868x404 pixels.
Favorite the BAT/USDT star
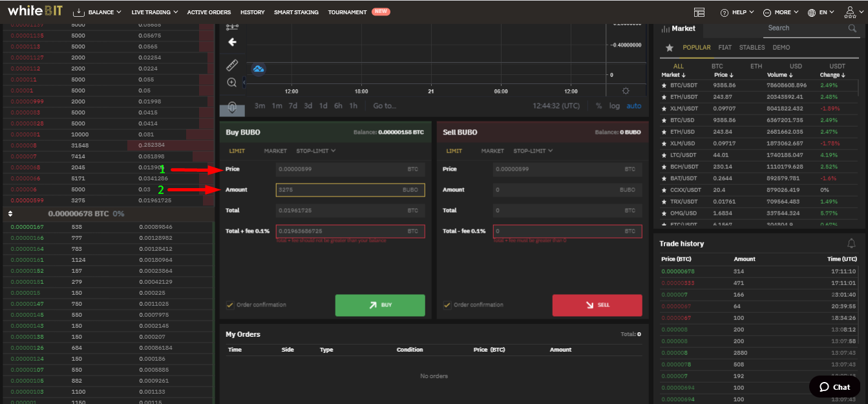click(x=664, y=178)
